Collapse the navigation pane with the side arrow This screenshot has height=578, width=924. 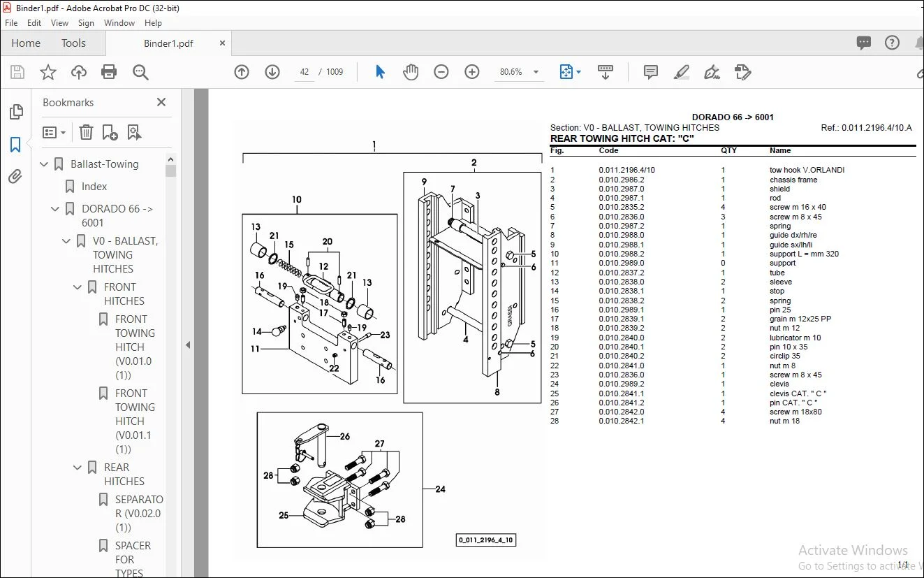[x=187, y=345]
